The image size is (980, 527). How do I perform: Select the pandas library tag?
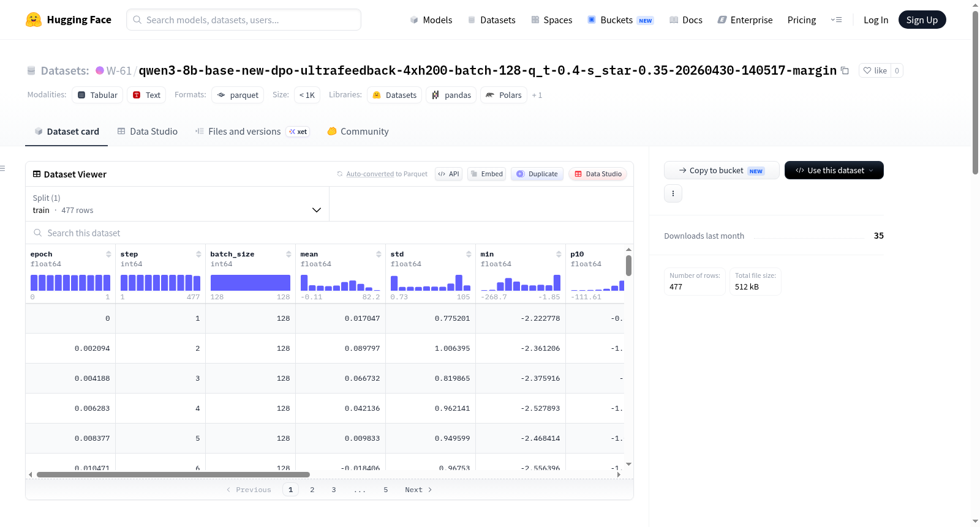coord(451,95)
